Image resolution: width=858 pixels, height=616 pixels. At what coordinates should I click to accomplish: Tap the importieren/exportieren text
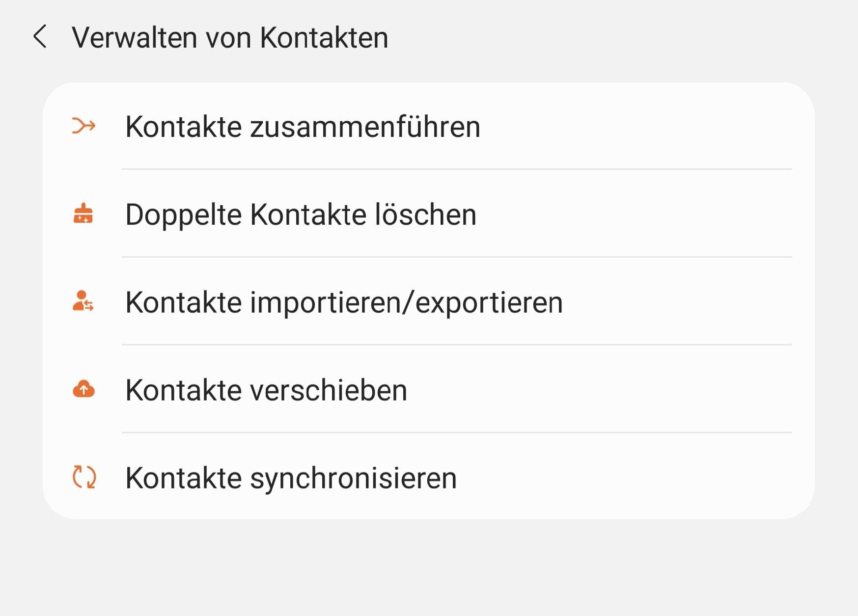406,302
